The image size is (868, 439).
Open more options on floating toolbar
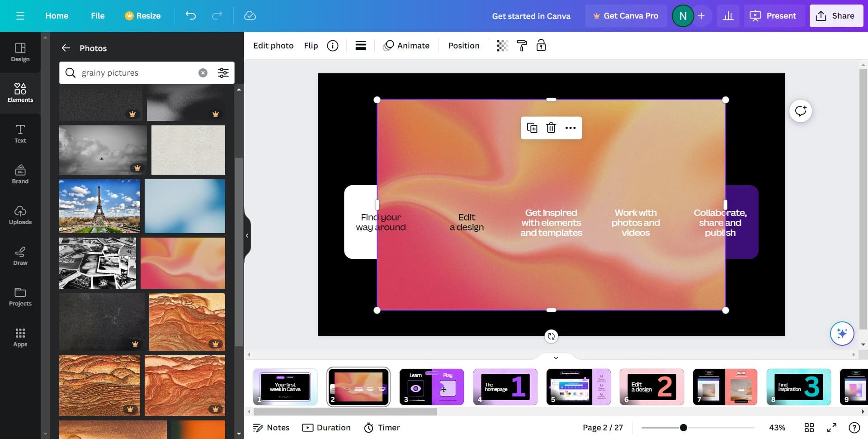tap(570, 128)
